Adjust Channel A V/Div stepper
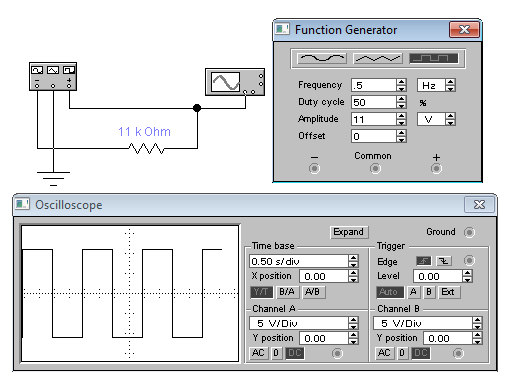Viewport: 527px width, 379px height. (x=353, y=323)
